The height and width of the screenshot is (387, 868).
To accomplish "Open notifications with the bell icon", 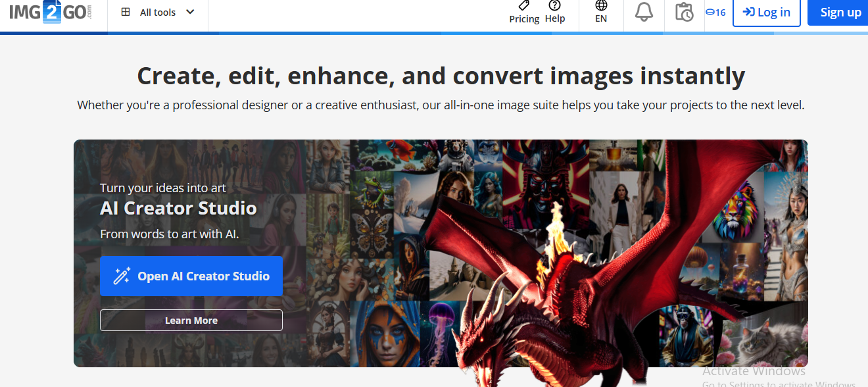I will [x=644, y=12].
